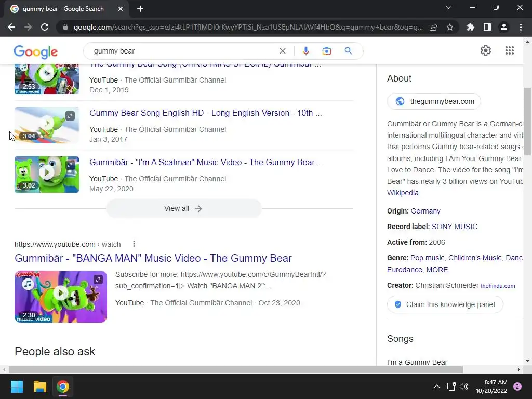Select the I'm a Gummy Bear song
Viewport: 532px width, 399px height.
click(x=417, y=362)
